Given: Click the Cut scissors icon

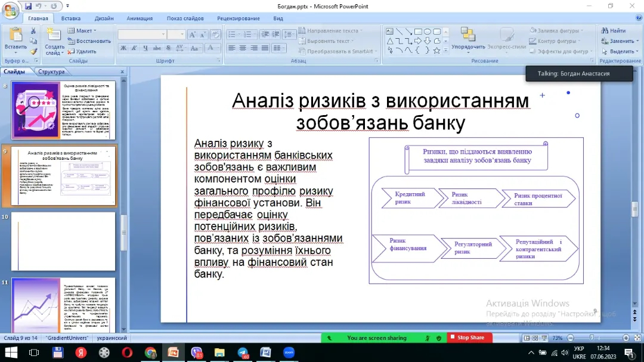Looking at the screenshot, I should pyautogui.click(x=34, y=31).
